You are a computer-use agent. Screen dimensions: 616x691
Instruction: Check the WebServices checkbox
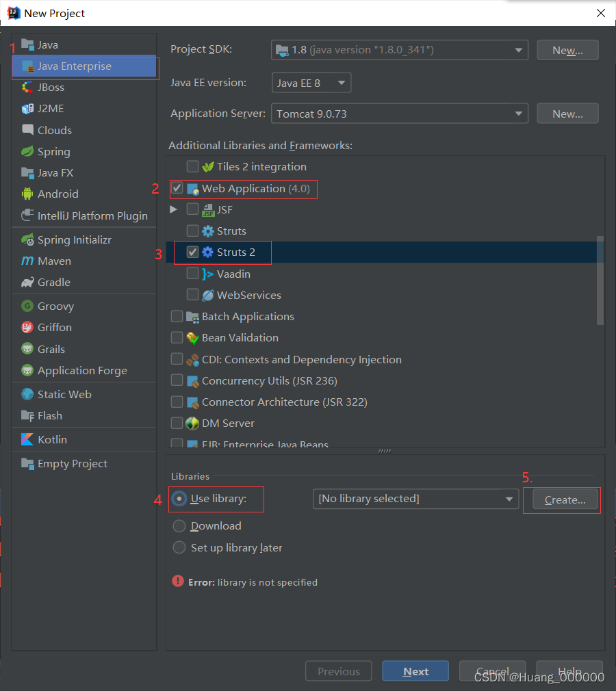point(192,295)
